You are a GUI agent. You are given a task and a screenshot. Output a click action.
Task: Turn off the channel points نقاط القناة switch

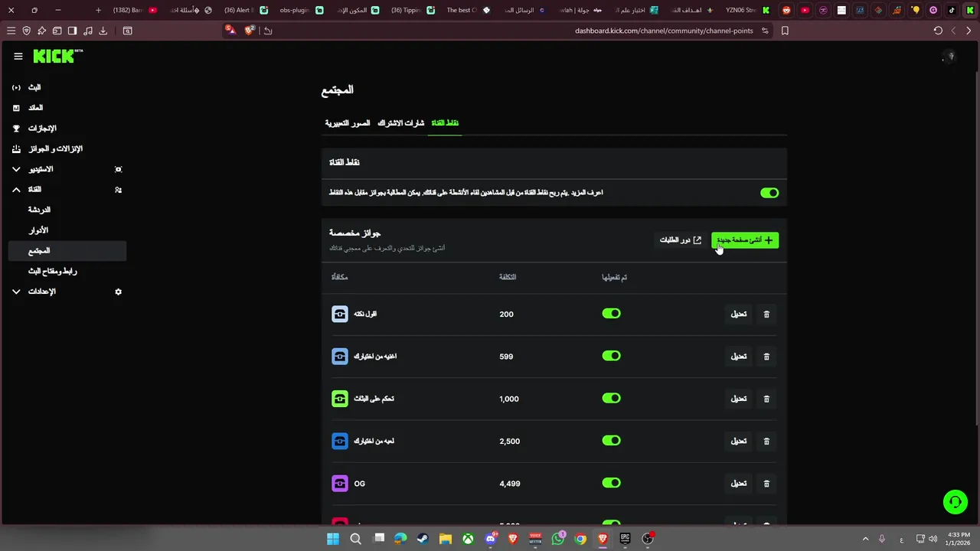point(769,193)
